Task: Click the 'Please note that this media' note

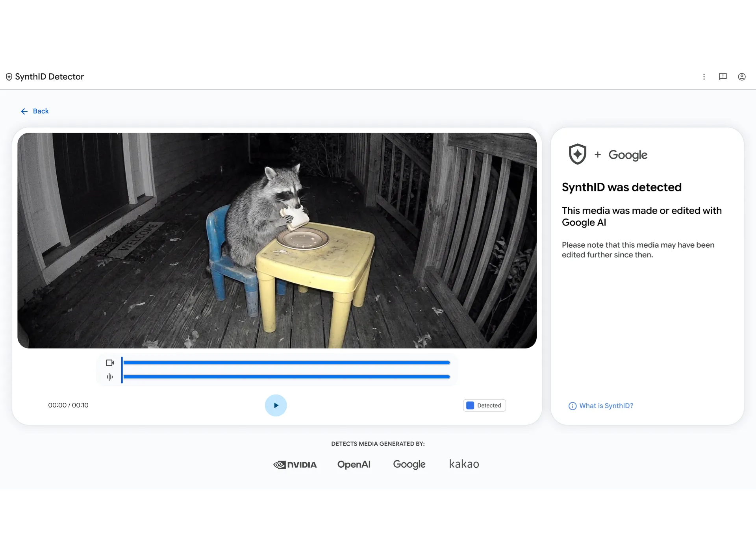Action: tap(638, 250)
